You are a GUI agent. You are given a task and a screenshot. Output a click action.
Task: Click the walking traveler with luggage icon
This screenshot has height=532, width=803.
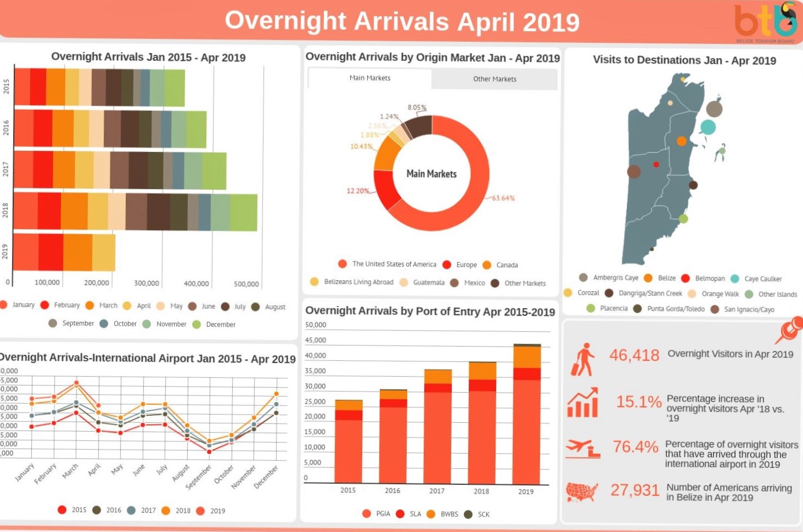point(582,360)
